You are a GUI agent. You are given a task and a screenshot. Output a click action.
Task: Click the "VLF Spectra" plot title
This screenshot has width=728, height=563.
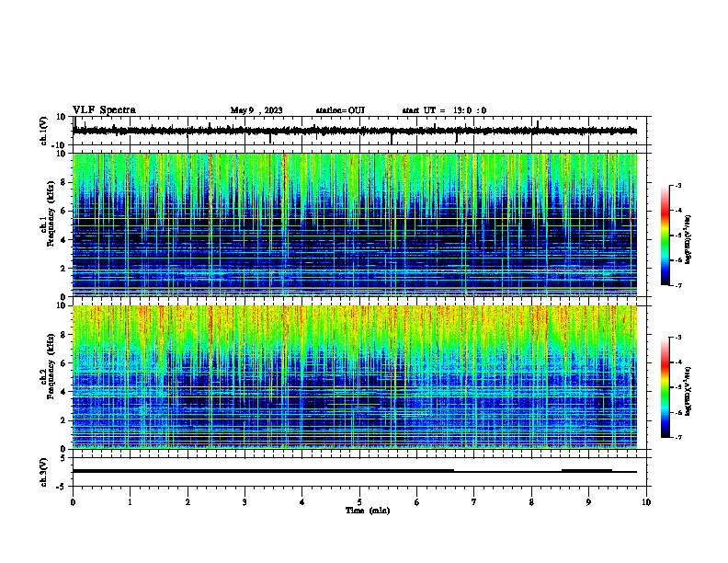[104, 110]
